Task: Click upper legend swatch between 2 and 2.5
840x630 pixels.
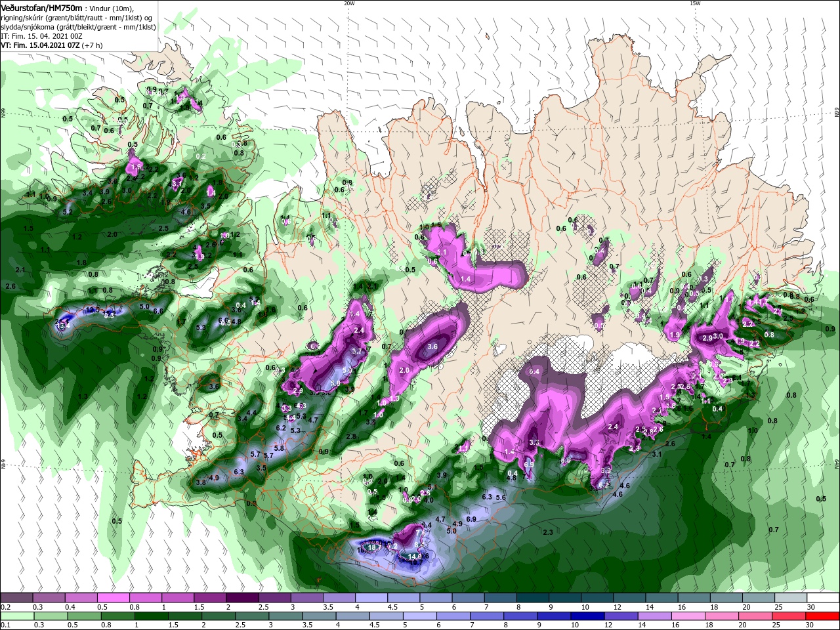Action: 243,598
